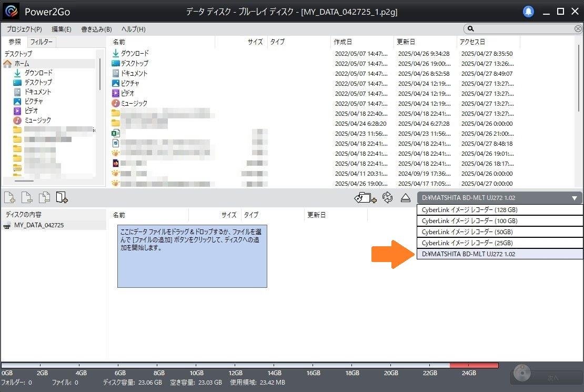Viewport: 584px width, 392px height.
Task: Click the refresh drive icon
Action: 387,197
